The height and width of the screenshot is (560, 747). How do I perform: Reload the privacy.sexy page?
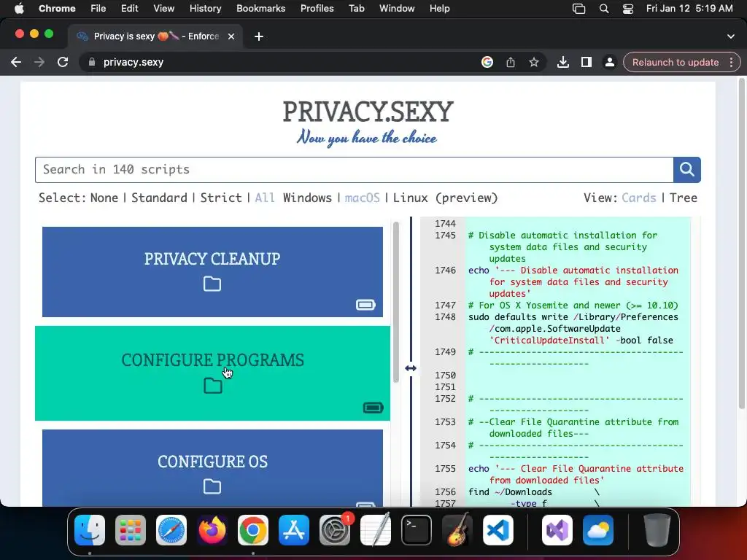pos(63,63)
